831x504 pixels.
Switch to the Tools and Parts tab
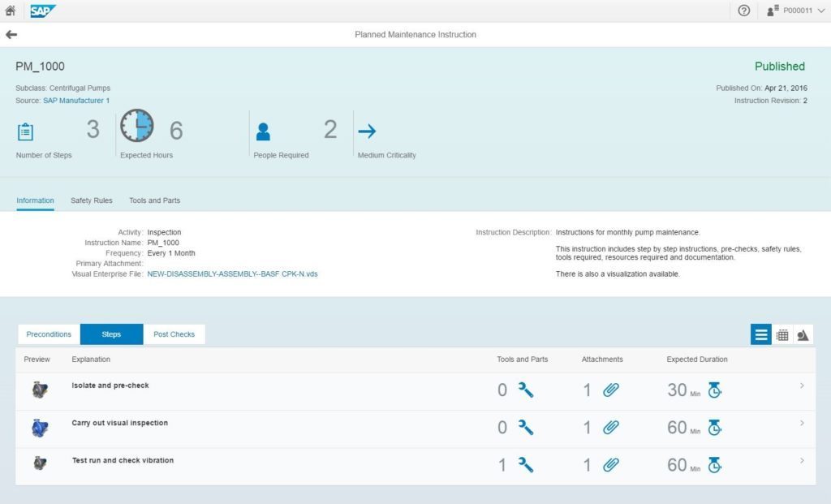[x=154, y=200]
